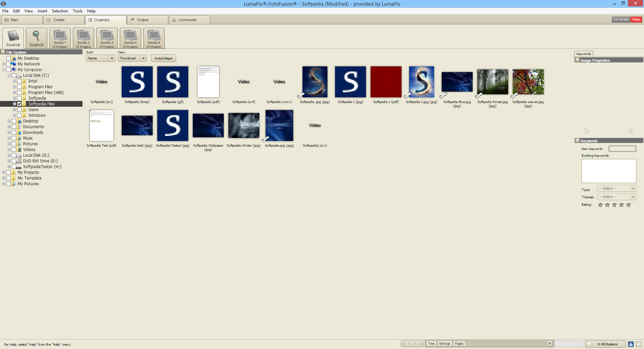Screen dimensions: 644x349
Task: Go to first page navigation arrow
Action: click(404, 344)
